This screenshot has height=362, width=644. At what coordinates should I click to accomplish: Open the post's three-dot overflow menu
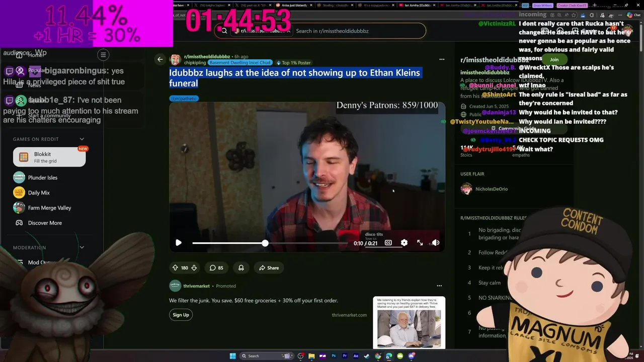[442, 59]
